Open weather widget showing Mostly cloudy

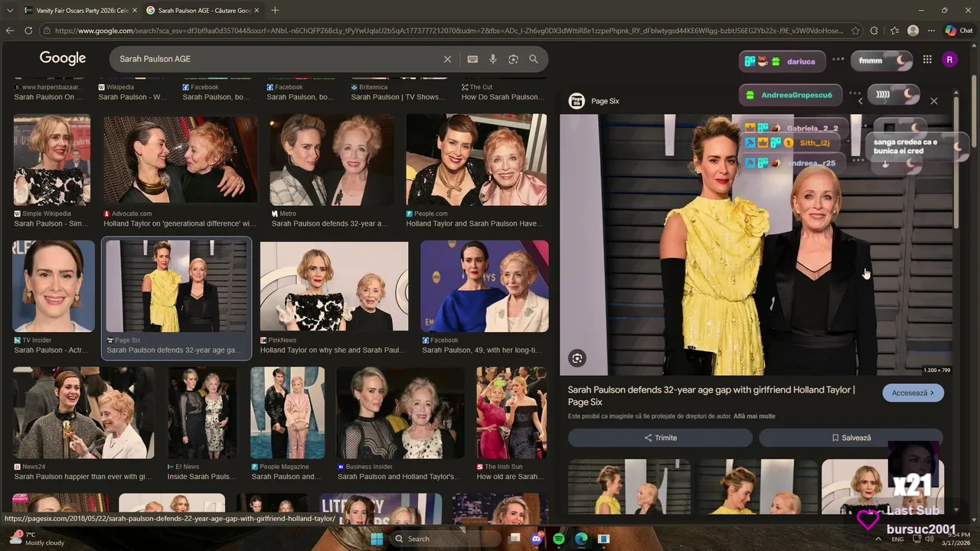tap(36, 539)
